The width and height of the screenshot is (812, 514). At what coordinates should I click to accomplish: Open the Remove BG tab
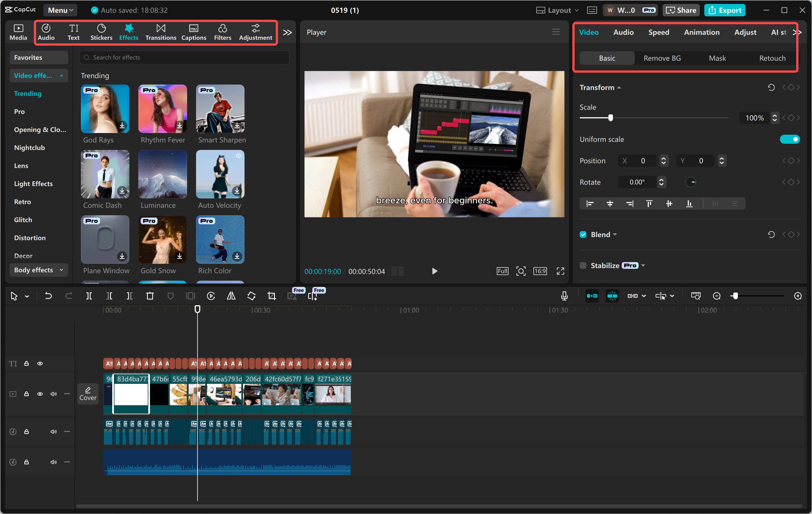pyautogui.click(x=662, y=58)
